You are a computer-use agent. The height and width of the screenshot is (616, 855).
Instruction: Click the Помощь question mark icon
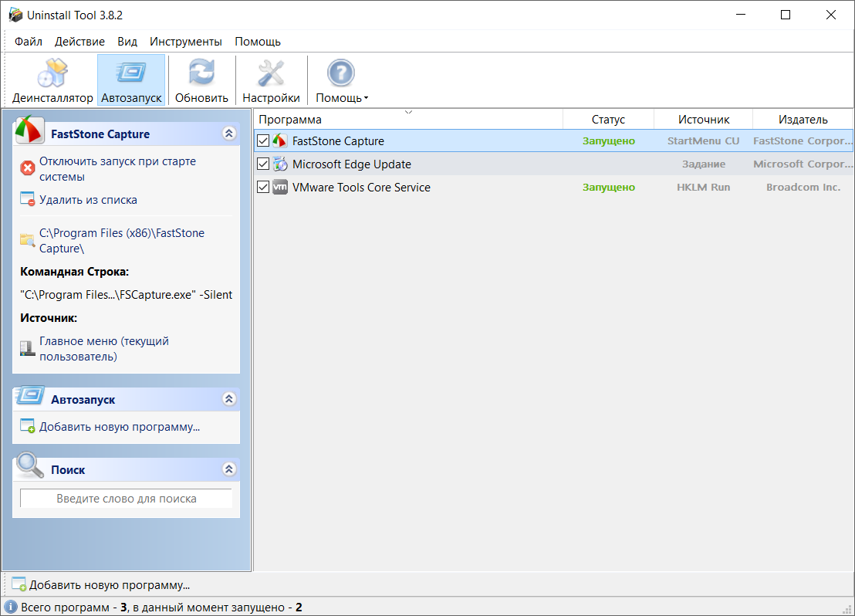pyautogui.click(x=341, y=73)
